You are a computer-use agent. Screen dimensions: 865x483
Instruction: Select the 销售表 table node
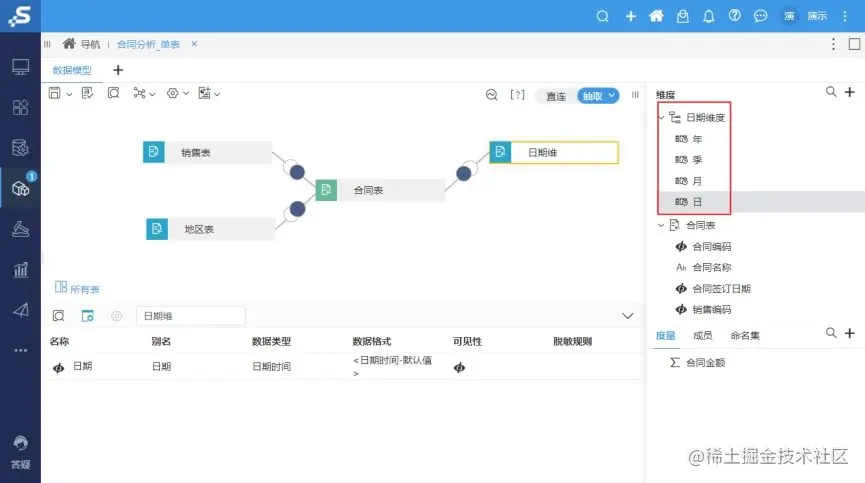pyautogui.click(x=207, y=153)
